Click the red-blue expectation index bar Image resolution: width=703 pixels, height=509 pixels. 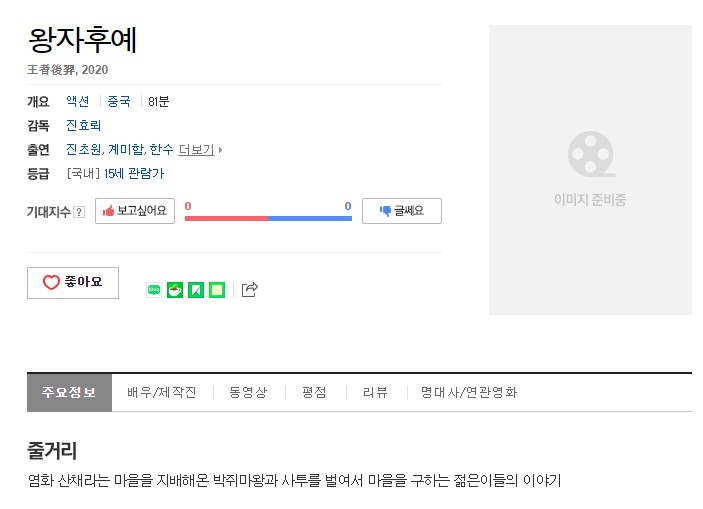point(268,218)
